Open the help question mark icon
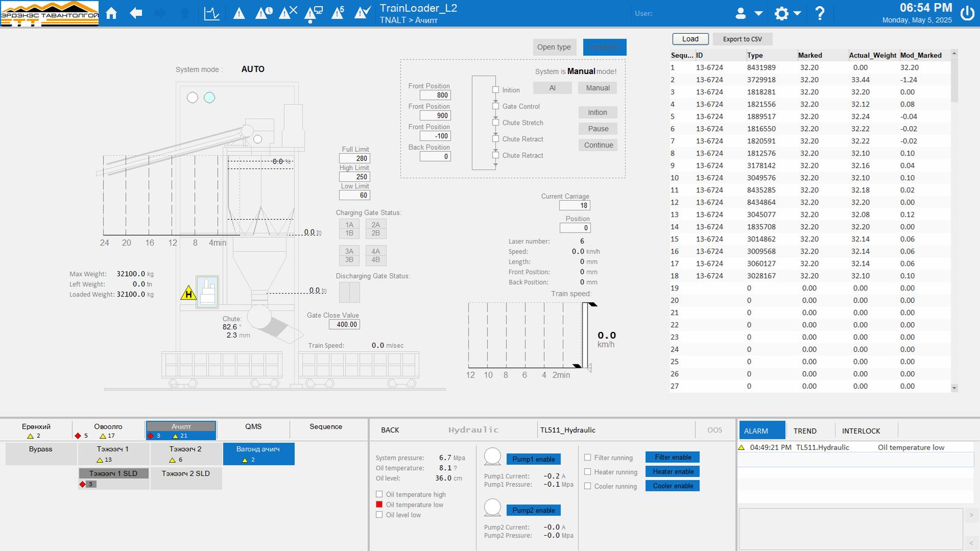Screen dimensions: 980x551 [x=820, y=13]
